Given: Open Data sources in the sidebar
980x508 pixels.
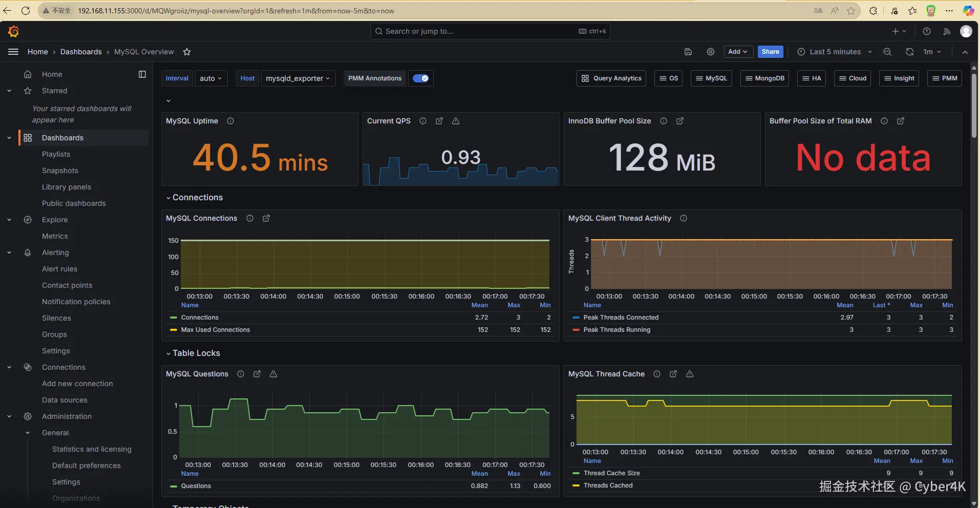Looking at the screenshot, I should [65, 400].
